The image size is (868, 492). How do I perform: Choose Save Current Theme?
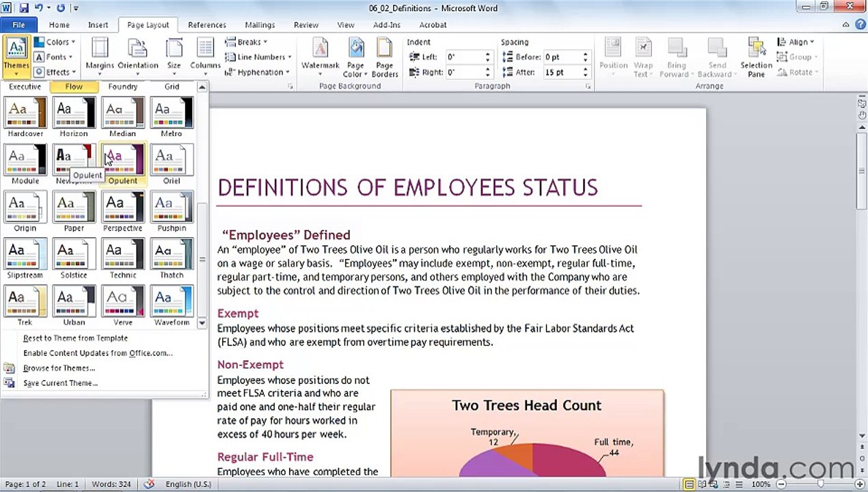pyautogui.click(x=104, y=383)
